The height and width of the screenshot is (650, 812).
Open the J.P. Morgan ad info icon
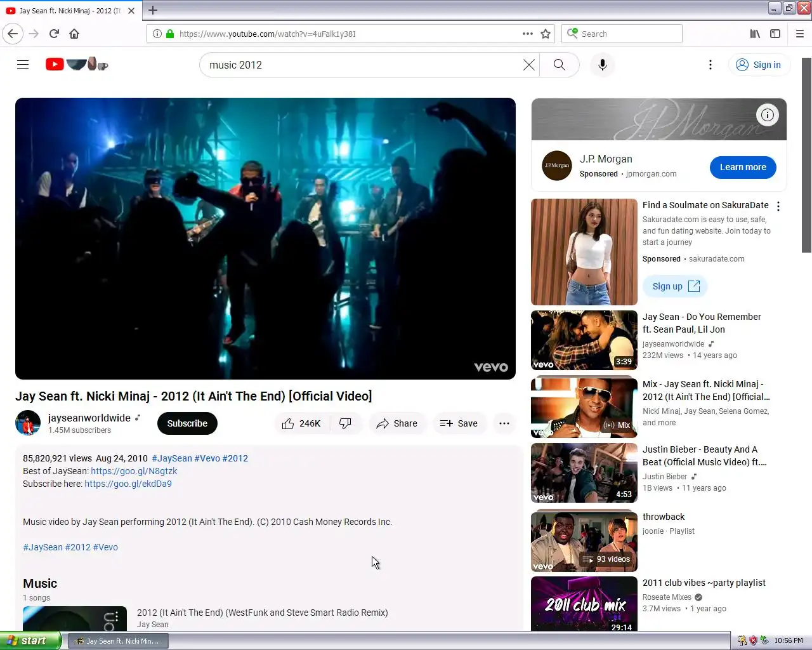pyautogui.click(x=768, y=115)
